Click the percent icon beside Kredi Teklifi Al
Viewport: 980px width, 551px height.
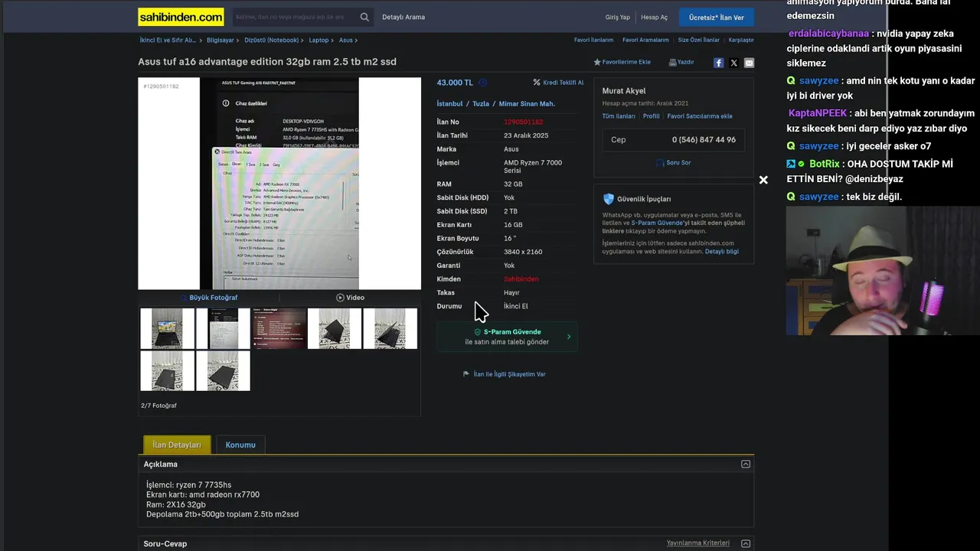tap(537, 83)
